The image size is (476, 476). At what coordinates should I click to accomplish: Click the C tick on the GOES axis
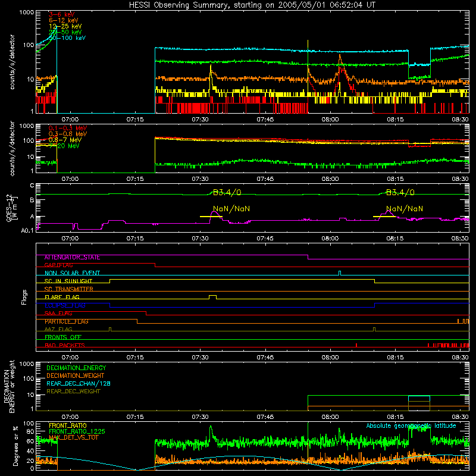pos(32,186)
